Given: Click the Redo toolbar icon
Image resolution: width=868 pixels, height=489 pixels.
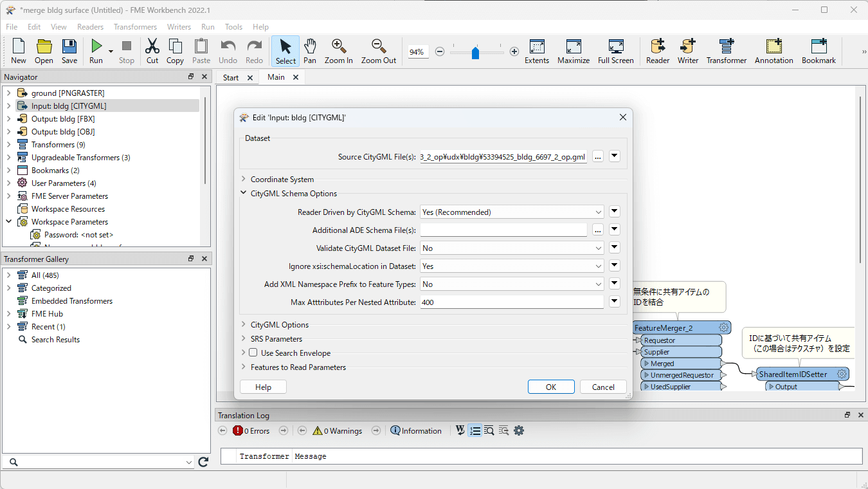Looking at the screenshot, I should click(255, 46).
